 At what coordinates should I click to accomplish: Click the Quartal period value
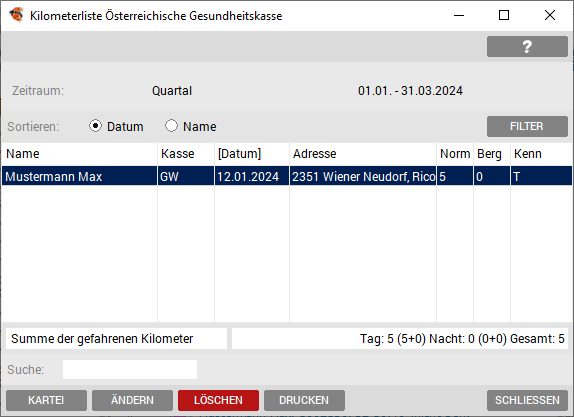[x=172, y=91]
